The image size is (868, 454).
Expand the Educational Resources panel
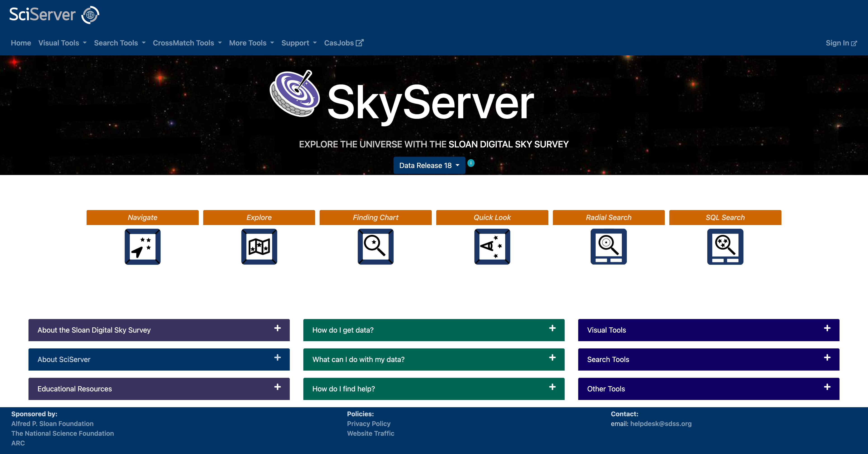coord(159,389)
